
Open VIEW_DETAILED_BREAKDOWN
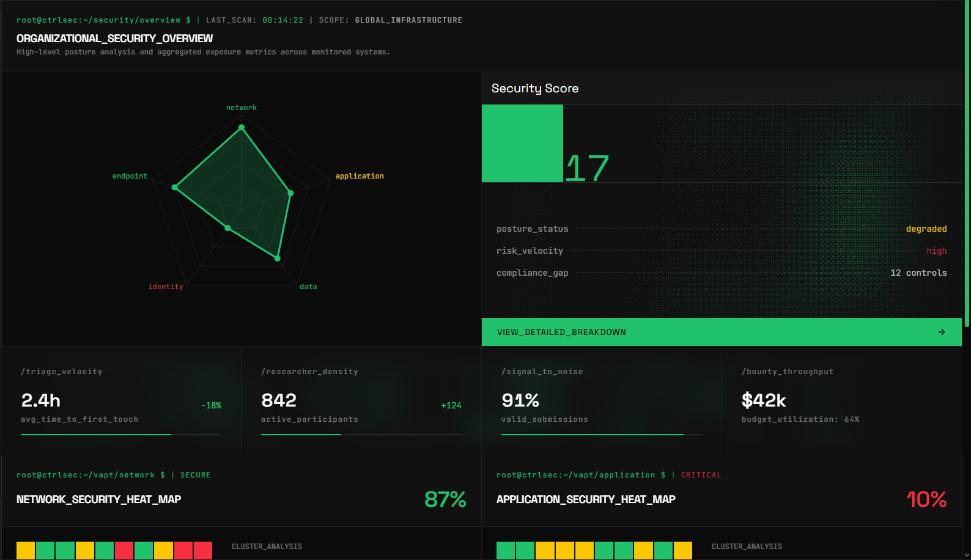click(x=722, y=332)
